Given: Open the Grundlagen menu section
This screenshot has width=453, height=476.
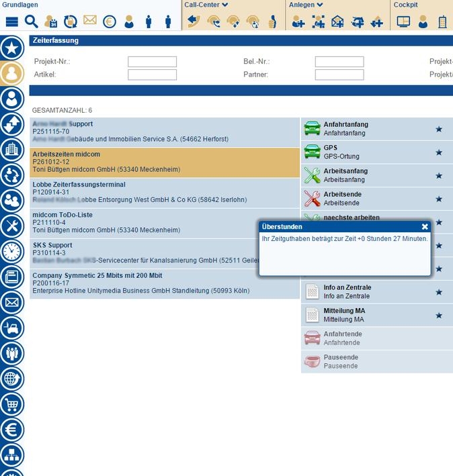Looking at the screenshot, I should tap(20, 5).
